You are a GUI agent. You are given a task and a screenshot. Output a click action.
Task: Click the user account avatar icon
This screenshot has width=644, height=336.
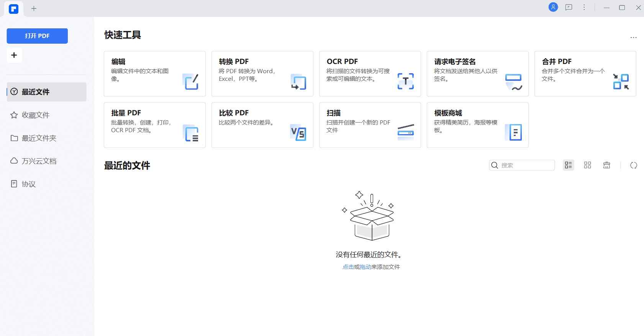click(553, 7)
